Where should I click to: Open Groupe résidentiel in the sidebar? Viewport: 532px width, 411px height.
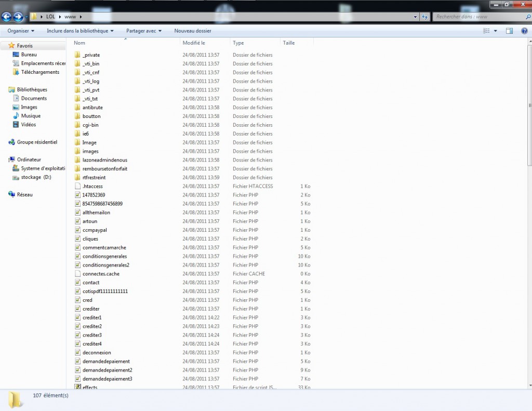(37, 142)
